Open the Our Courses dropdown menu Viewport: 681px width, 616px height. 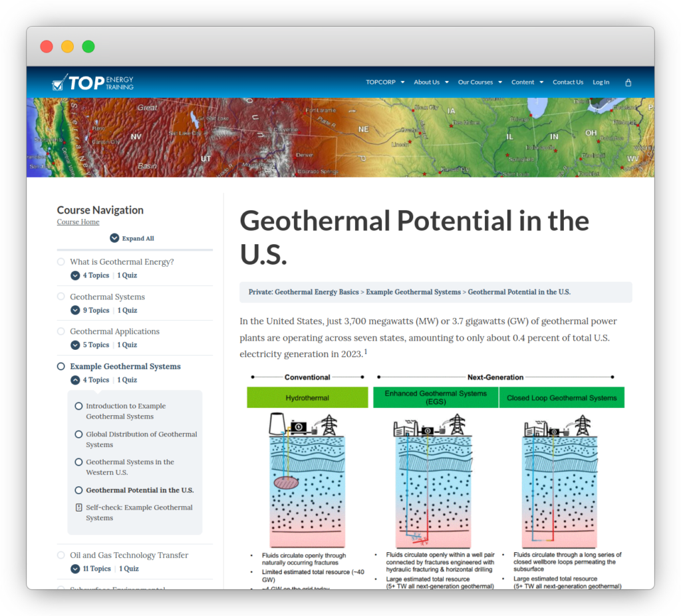click(480, 82)
